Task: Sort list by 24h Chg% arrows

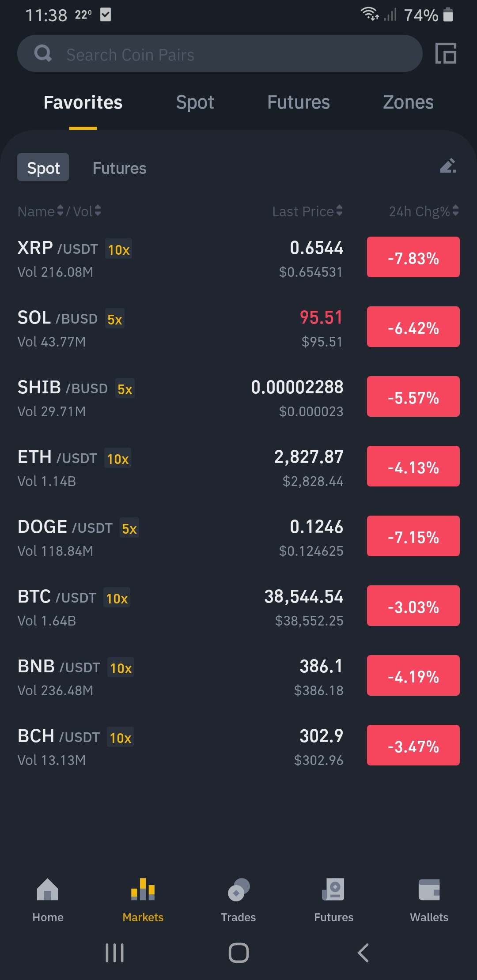Action: pyautogui.click(x=455, y=211)
